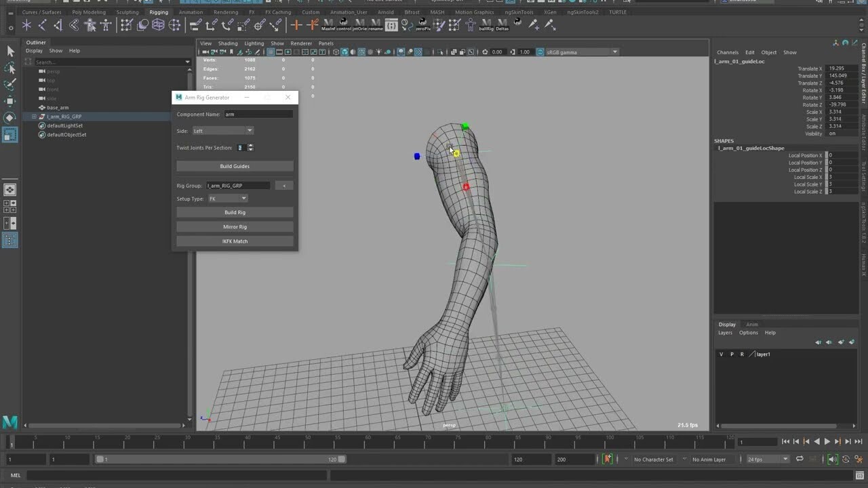Click frame 60 on the time slider

366,441
